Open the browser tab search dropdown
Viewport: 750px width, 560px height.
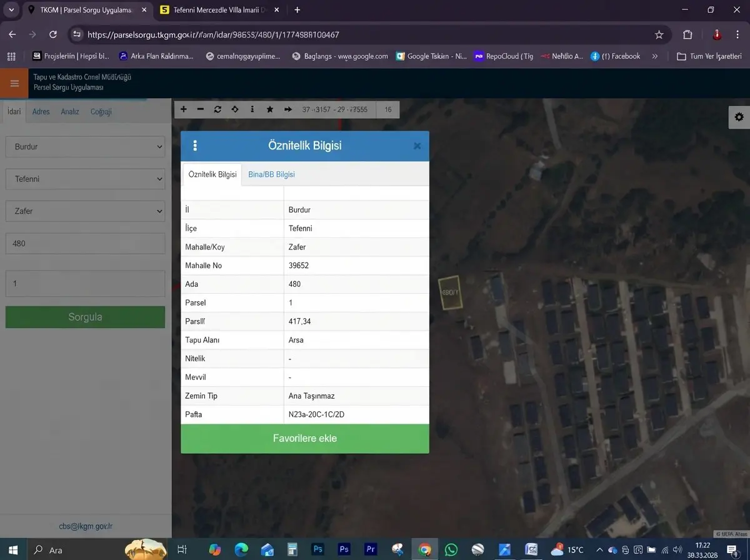pos(11,10)
